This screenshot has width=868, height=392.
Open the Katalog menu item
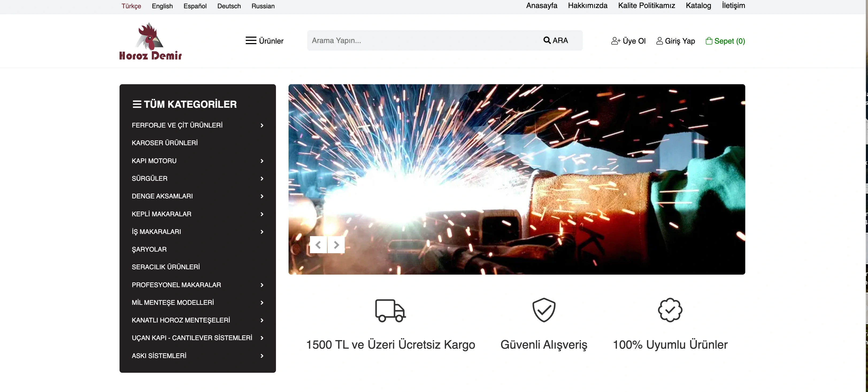point(698,5)
